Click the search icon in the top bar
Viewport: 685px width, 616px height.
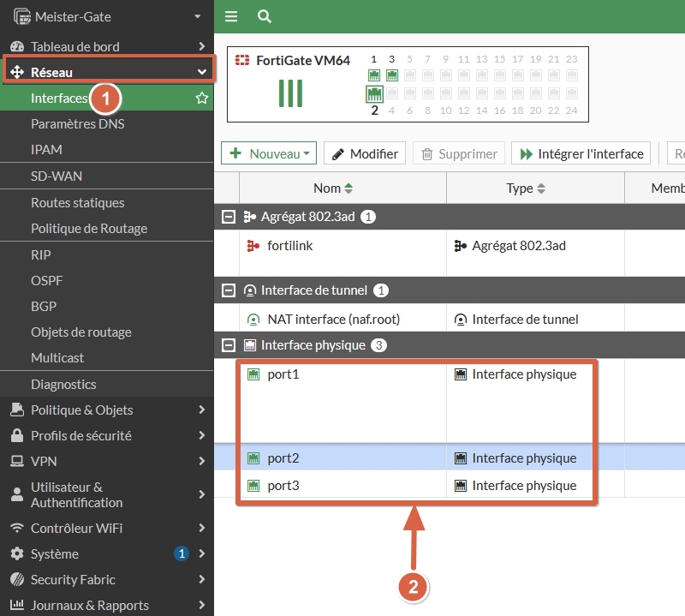click(264, 15)
